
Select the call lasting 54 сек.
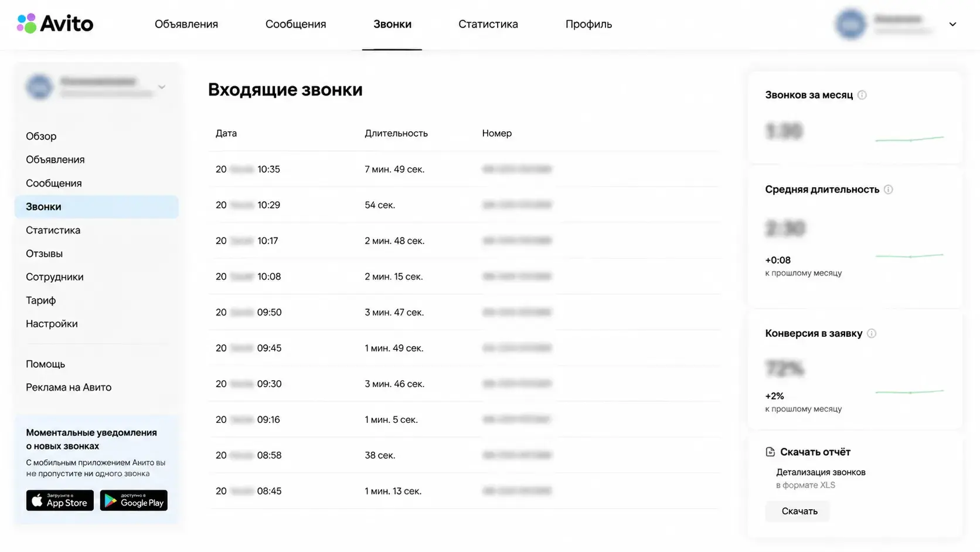click(464, 205)
